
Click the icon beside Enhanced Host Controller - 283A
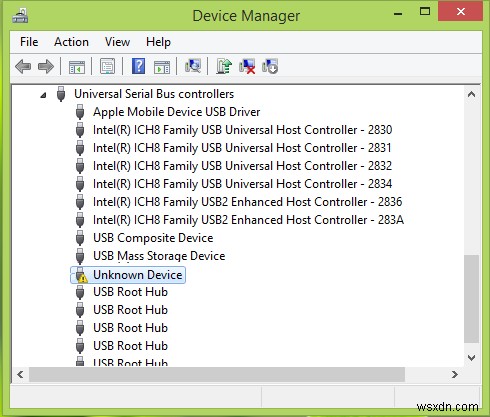coord(80,220)
